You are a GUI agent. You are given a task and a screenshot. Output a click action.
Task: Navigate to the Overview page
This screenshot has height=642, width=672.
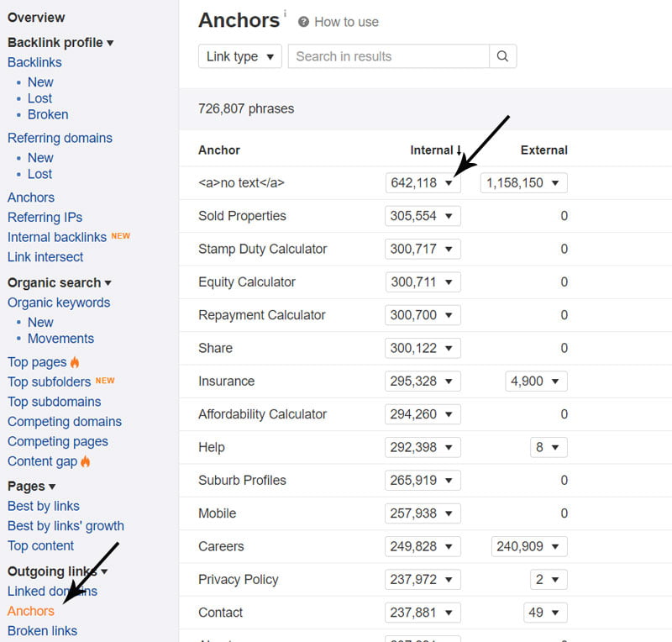36,17
